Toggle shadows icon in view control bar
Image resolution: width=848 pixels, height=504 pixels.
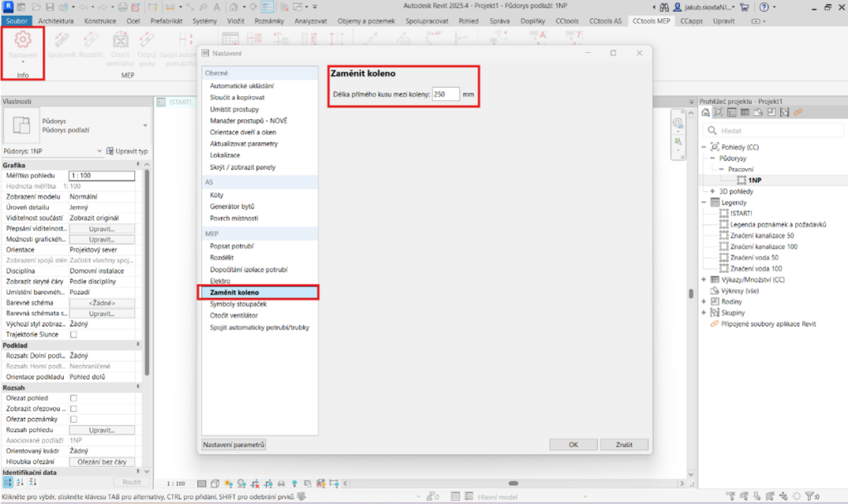pos(241,483)
